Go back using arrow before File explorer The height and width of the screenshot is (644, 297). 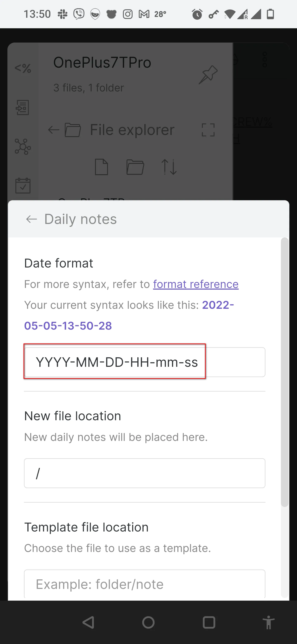click(x=53, y=130)
